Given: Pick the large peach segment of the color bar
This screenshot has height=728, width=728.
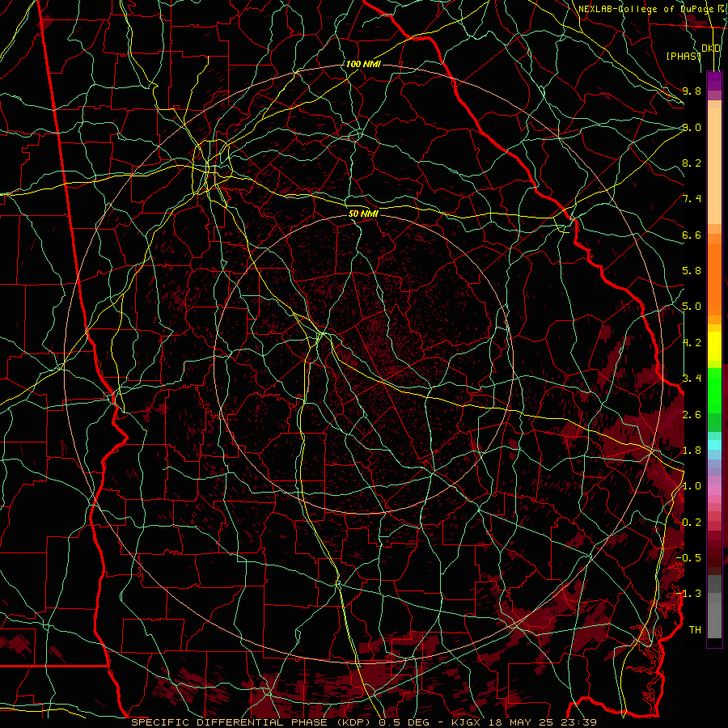Looking at the screenshot, I should 714,166.
